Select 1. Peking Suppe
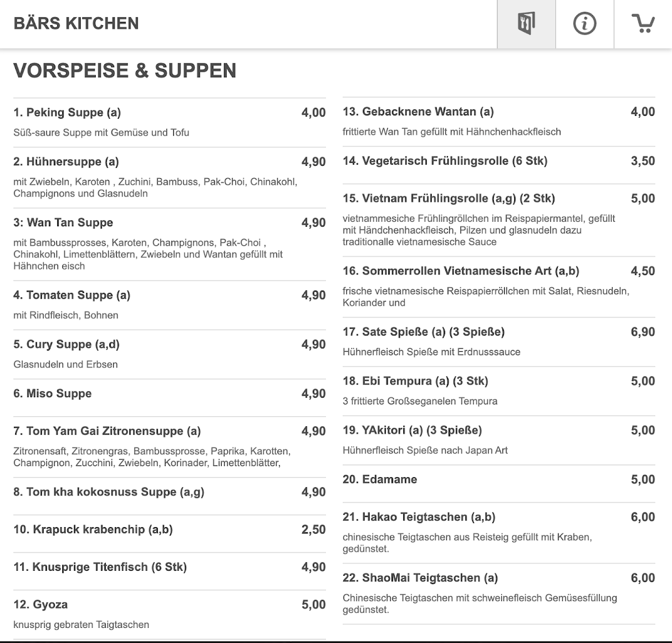The width and height of the screenshot is (672, 643). click(170, 123)
